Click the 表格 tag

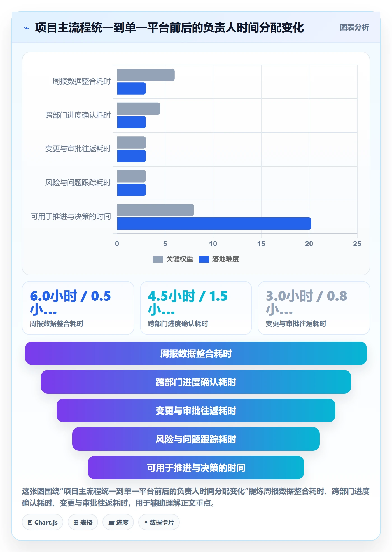click(x=83, y=522)
